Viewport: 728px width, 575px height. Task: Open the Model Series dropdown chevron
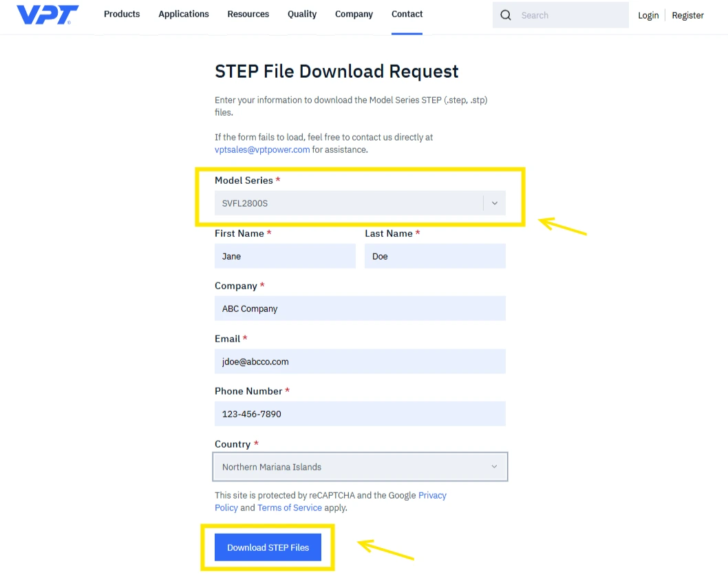coord(494,202)
